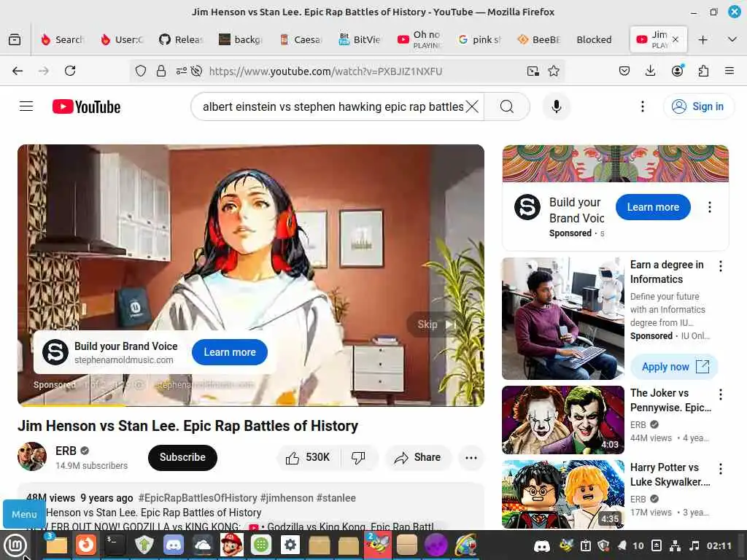Open the terminal from the taskbar
The image size is (747, 560).
coord(115,545)
